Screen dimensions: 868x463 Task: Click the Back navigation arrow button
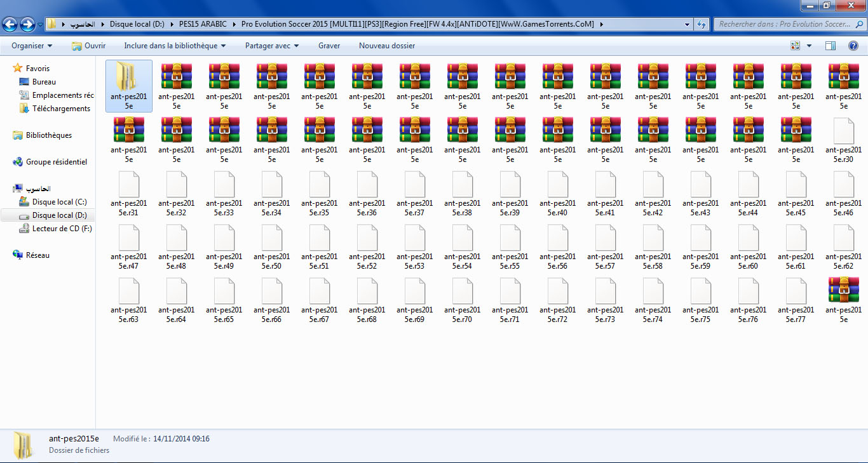10,25
